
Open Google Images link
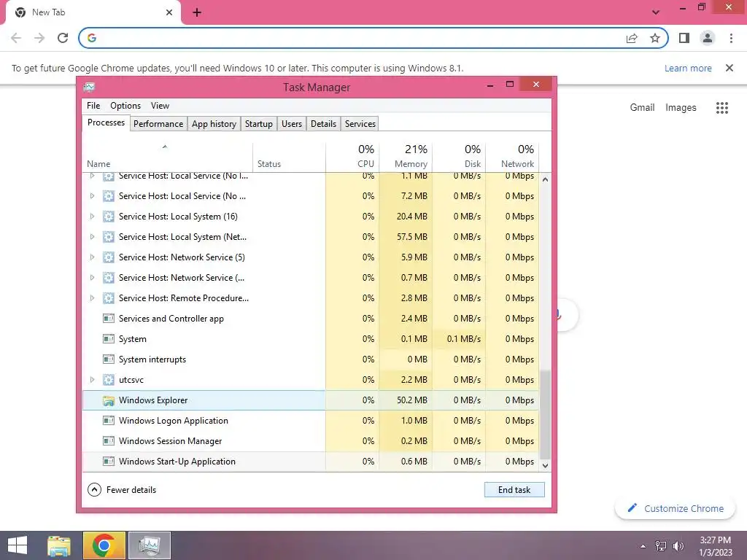681,108
